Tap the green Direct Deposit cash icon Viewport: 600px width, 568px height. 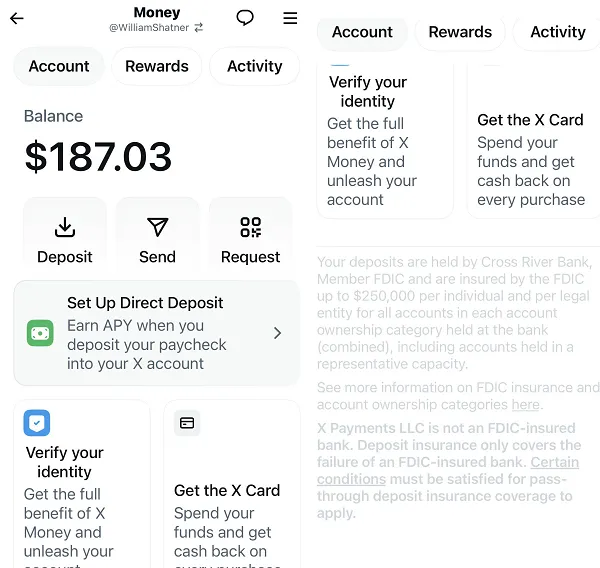pos(40,333)
